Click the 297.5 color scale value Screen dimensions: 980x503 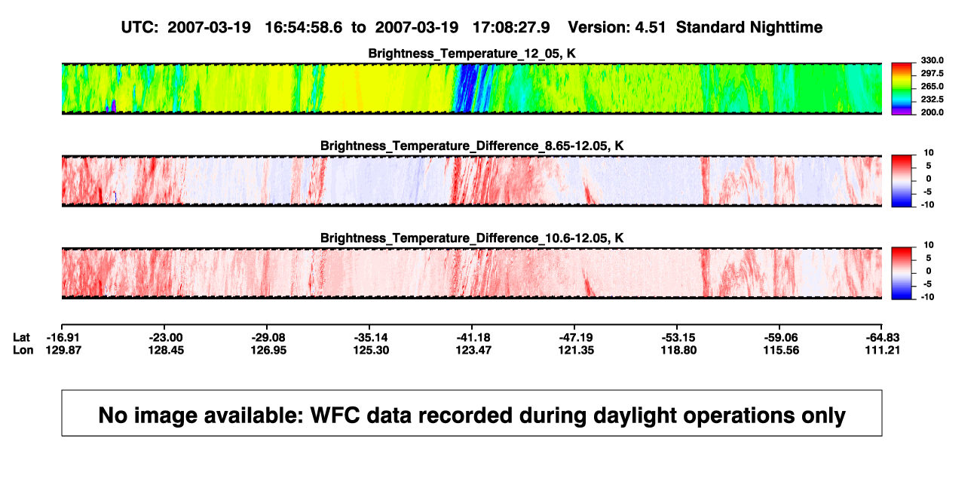933,73
